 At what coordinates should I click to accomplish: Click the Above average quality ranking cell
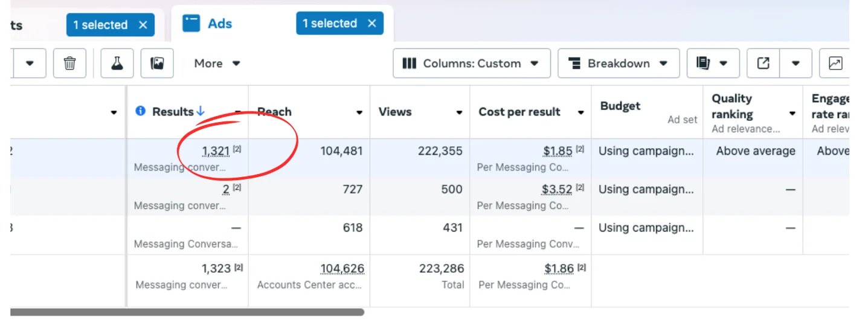(756, 151)
